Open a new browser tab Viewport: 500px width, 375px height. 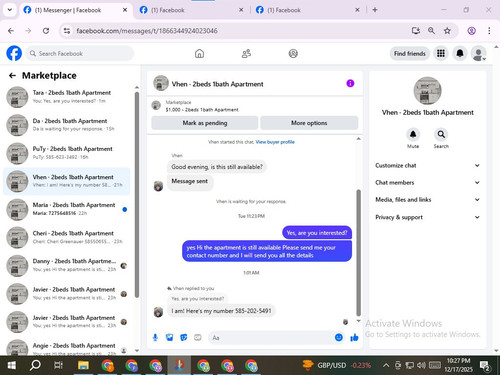pos(375,10)
